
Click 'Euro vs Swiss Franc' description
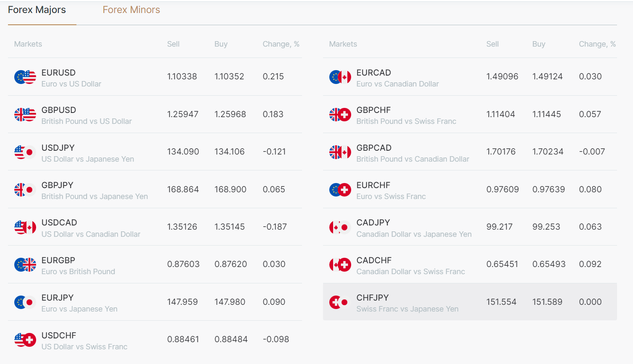391,196
